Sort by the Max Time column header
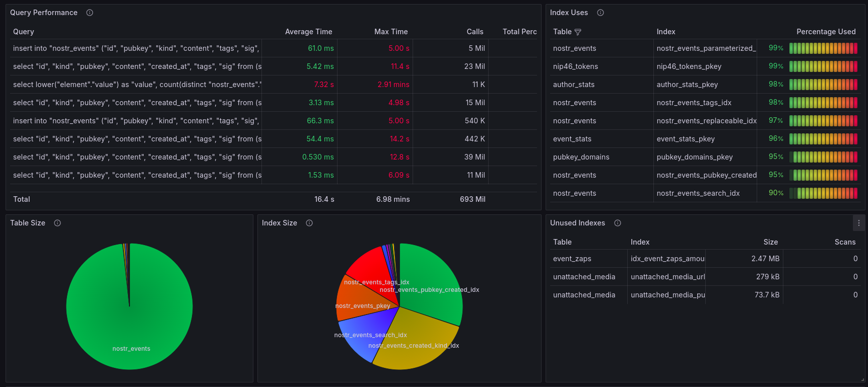Viewport: 868px width, 387px height. (391, 32)
